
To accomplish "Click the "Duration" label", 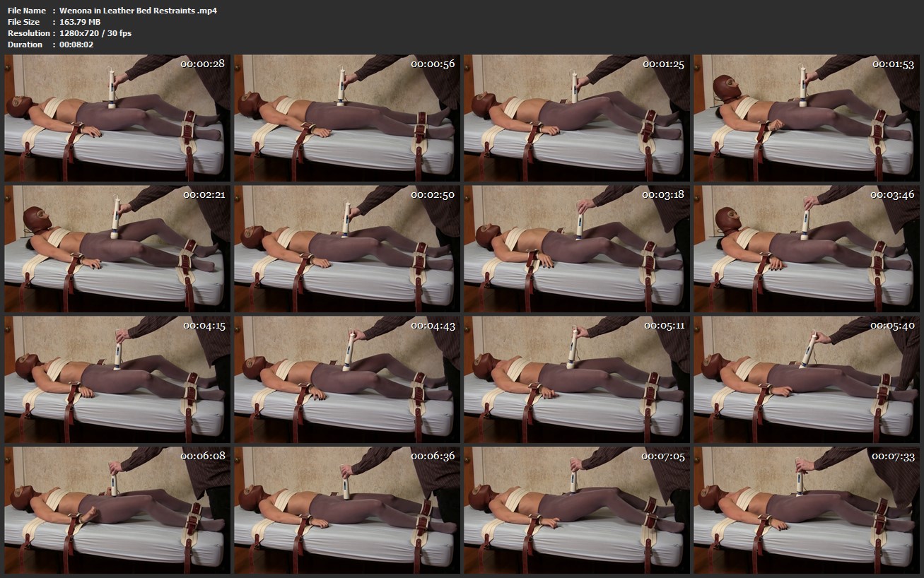I will point(25,45).
